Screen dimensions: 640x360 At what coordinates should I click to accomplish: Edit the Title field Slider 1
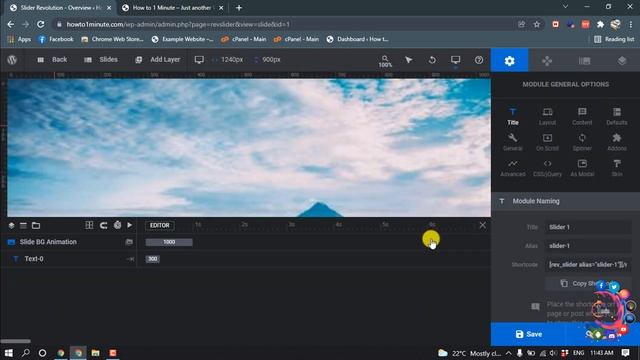pyautogui.click(x=588, y=227)
